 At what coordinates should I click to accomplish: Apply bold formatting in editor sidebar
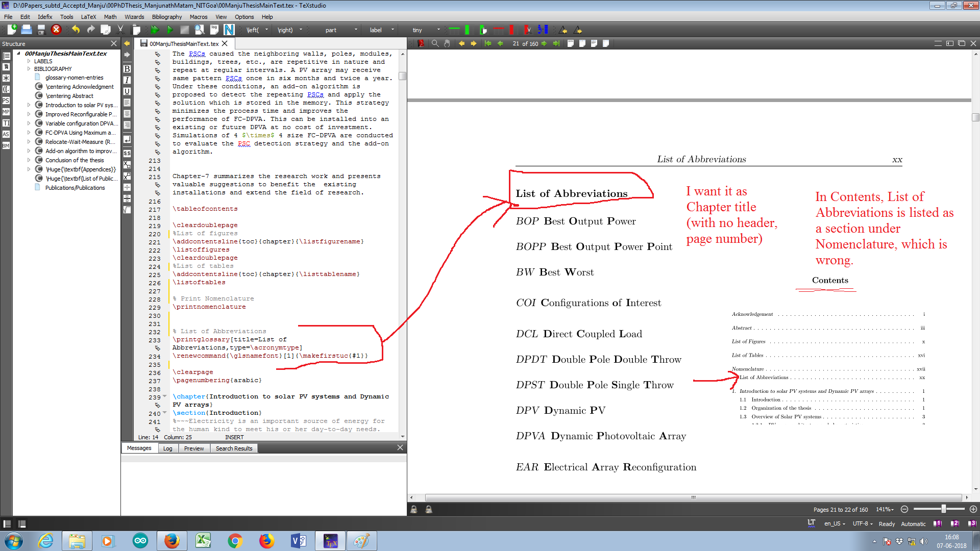click(x=127, y=69)
